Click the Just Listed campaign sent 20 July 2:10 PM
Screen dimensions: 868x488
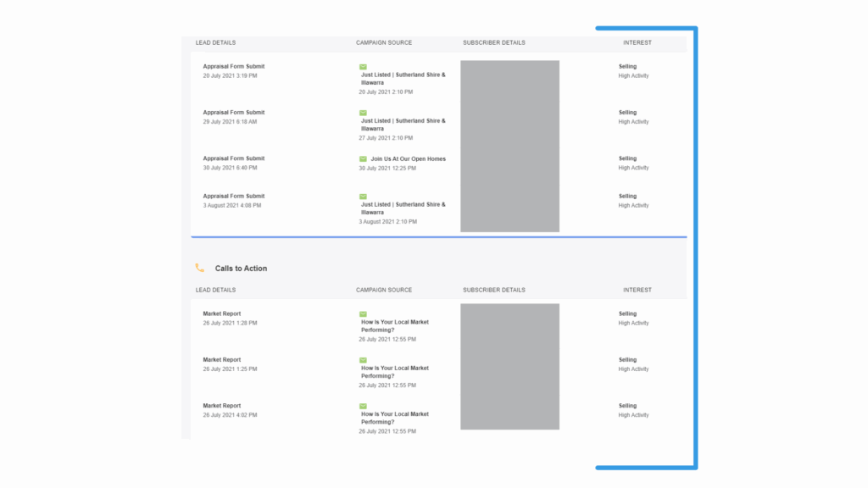click(x=403, y=79)
